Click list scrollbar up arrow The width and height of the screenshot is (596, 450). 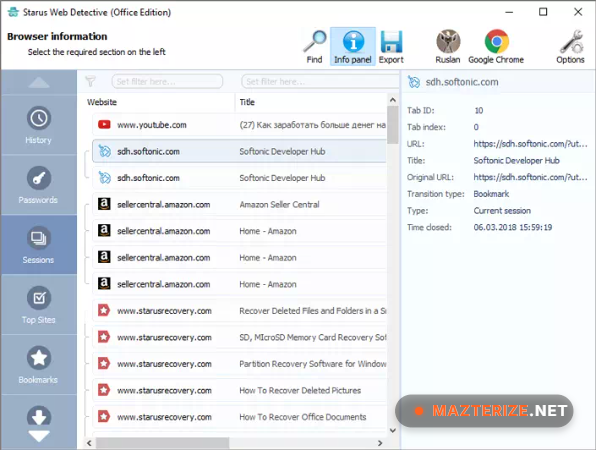(x=393, y=100)
